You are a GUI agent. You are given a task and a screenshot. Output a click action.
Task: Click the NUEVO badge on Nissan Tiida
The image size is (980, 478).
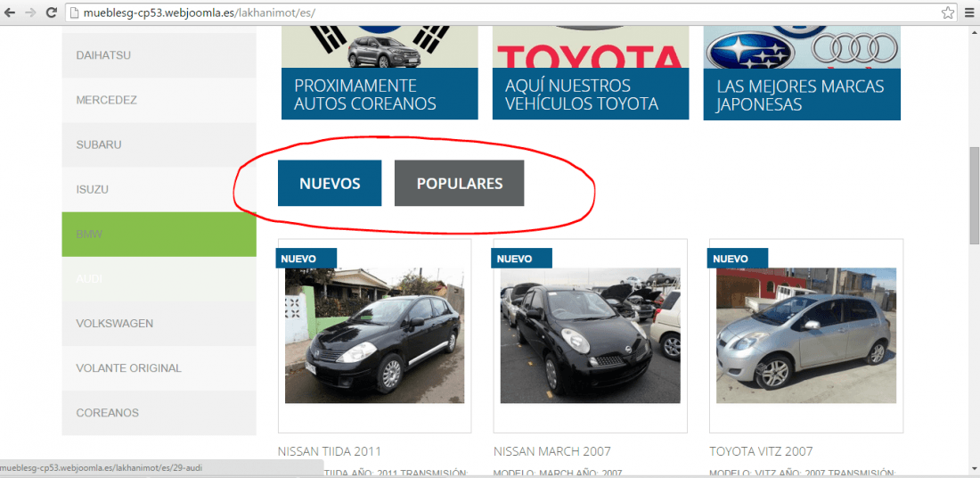(x=306, y=259)
